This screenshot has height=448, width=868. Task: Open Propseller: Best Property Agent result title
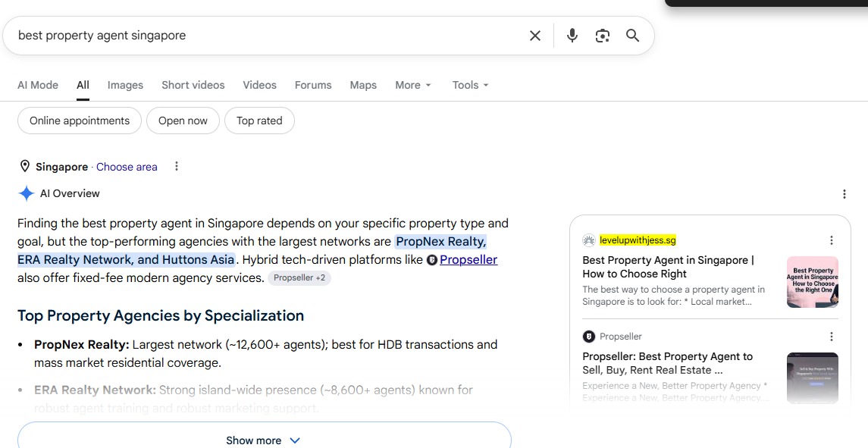point(668,363)
